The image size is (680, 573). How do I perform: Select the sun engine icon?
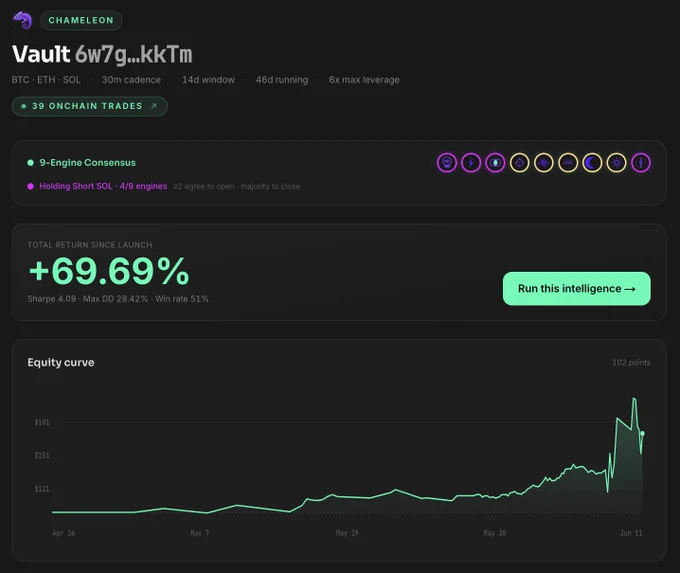tap(617, 163)
